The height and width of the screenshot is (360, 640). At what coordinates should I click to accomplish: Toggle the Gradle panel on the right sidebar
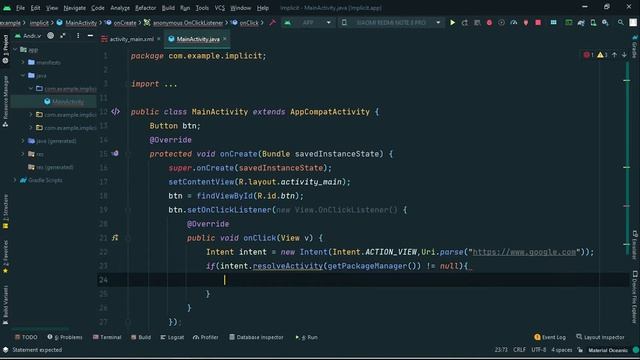point(635,47)
